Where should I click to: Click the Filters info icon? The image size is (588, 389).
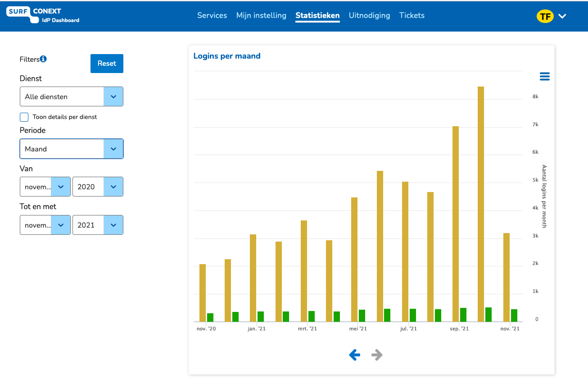pyautogui.click(x=43, y=59)
